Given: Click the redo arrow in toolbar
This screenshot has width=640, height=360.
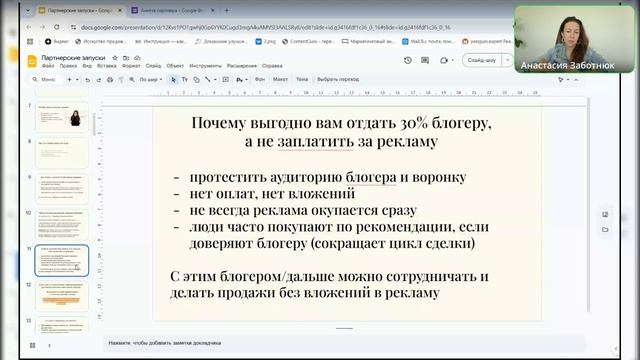Looking at the screenshot, I should [98, 80].
